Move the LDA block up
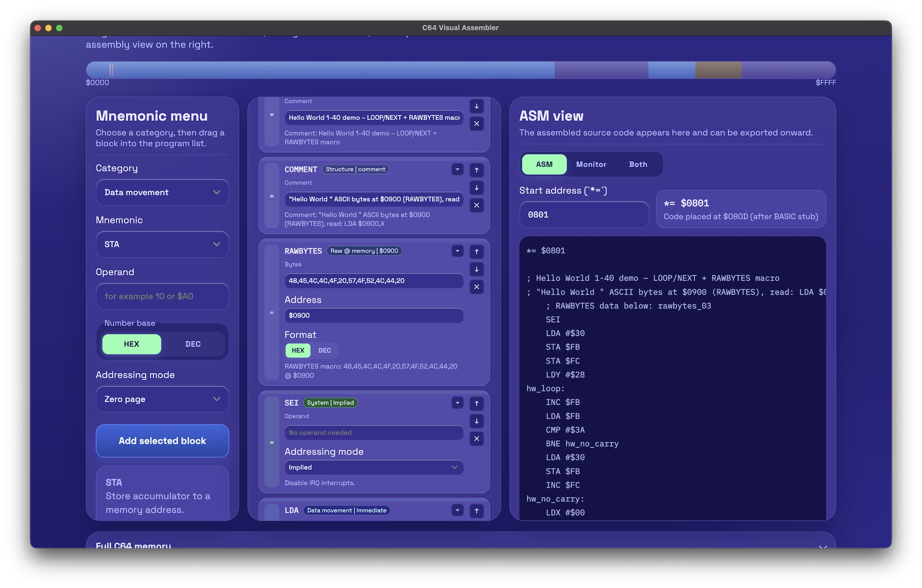This screenshot has height=588, width=922. coord(476,511)
